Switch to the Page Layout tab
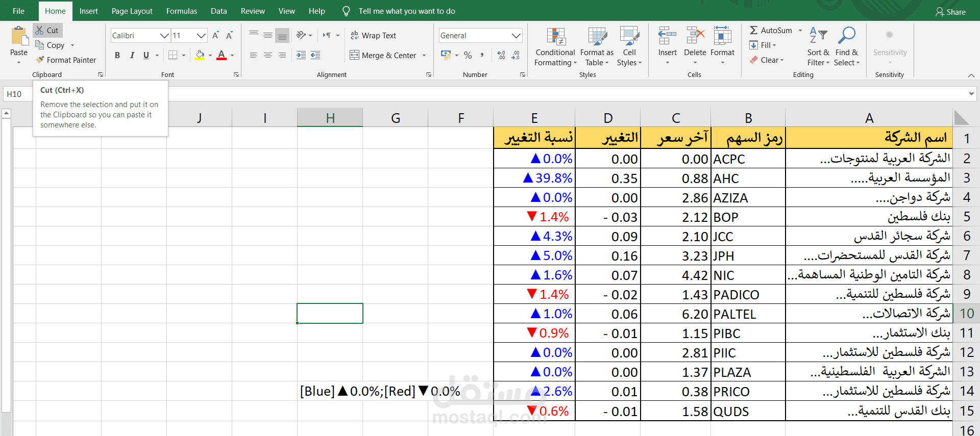The width and height of the screenshot is (980, 436). pyautogui.click(x=132, y=11)
